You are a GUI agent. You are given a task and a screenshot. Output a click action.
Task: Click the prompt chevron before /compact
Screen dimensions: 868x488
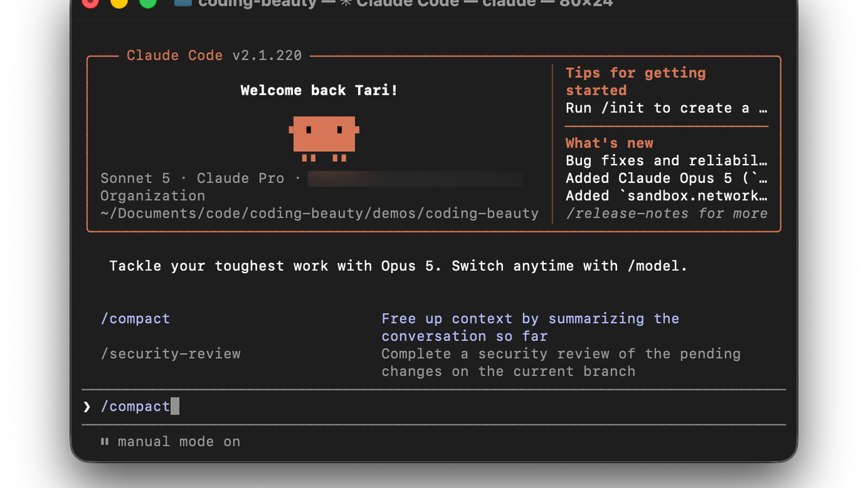(87, 407)
